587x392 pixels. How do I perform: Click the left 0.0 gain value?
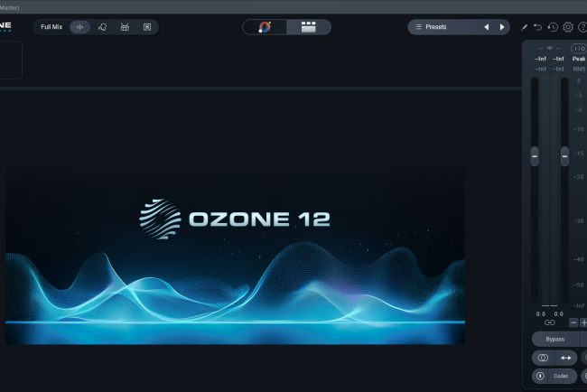(541, 313)
